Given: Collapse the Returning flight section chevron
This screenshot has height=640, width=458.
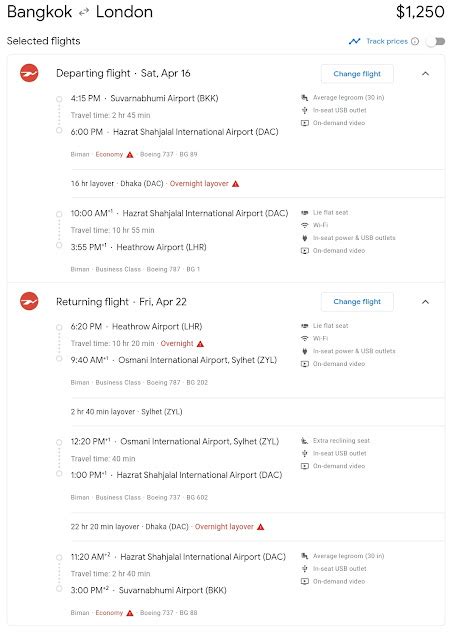Looking at the screenshot, I should [425, 302].
